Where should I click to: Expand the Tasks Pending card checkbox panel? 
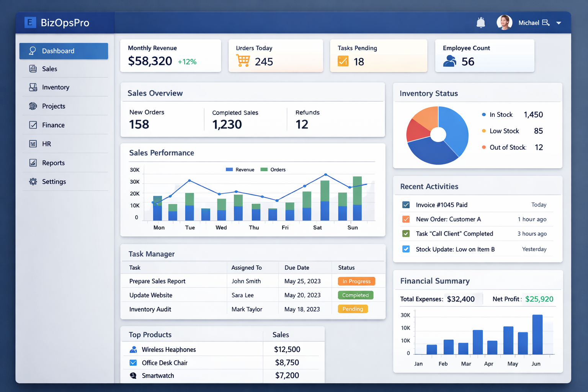point(343,61)
